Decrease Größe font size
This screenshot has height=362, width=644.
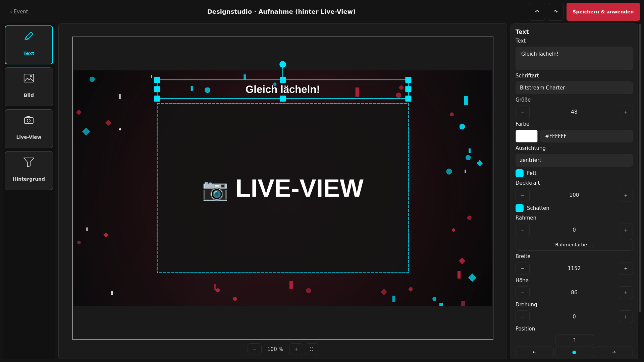pyautogui.click(x=523, y=112)
